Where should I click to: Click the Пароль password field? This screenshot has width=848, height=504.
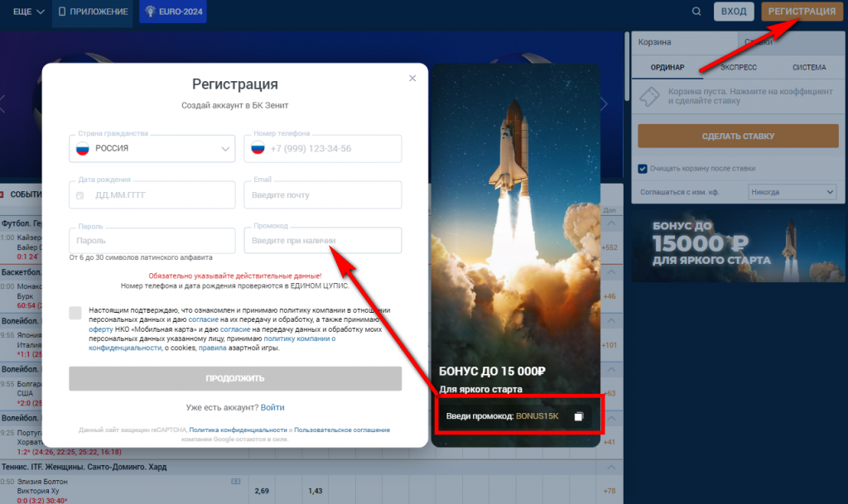point(152,240)
